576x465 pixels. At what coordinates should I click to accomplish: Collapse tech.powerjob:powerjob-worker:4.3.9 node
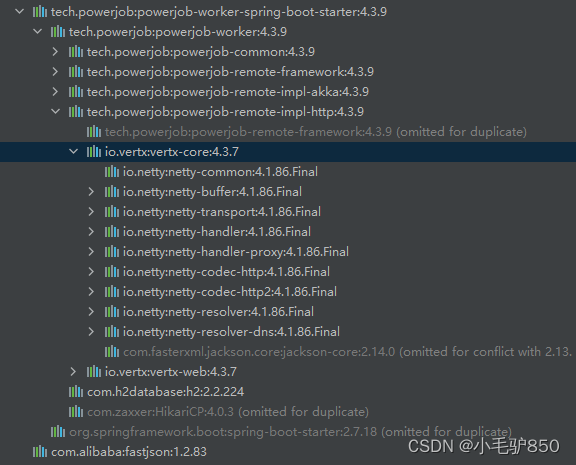pos(37,32)
